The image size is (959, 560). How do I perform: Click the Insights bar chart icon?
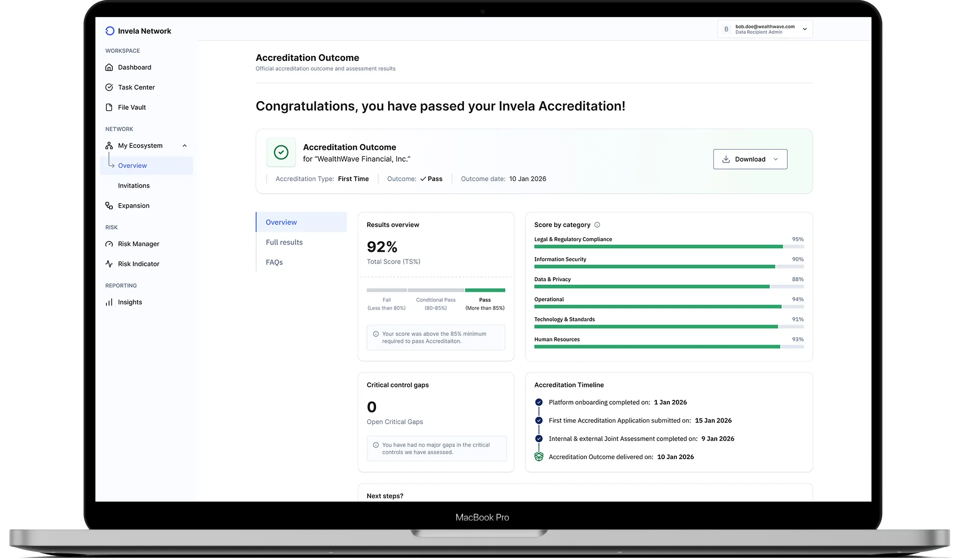[x=109, y=302]
